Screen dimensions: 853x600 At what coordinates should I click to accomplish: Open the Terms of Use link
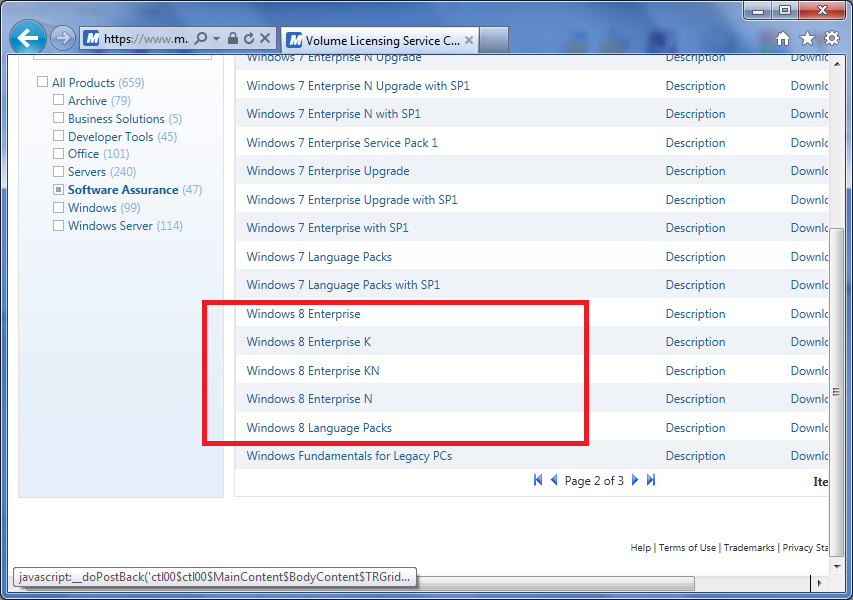tap(687, 548)
